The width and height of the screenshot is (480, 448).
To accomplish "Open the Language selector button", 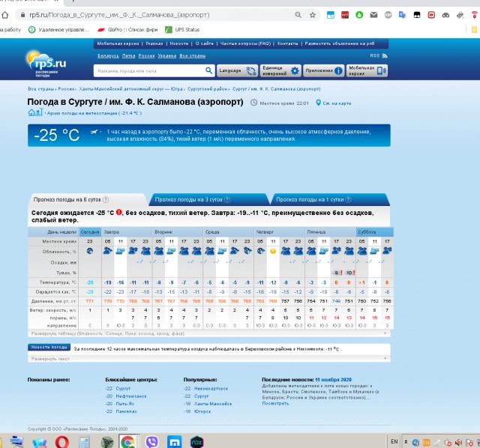I will tap(237, 70).
